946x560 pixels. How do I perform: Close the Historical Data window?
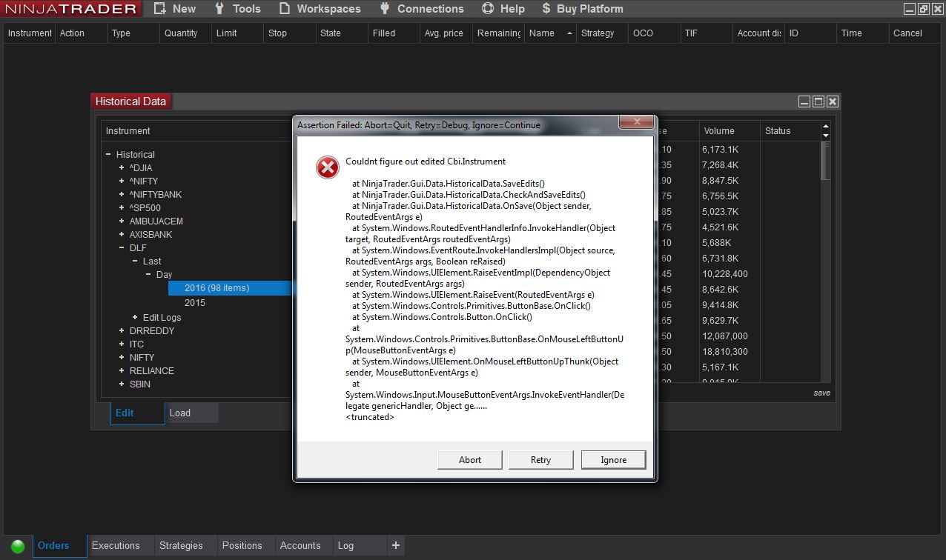tap(833, 101)
